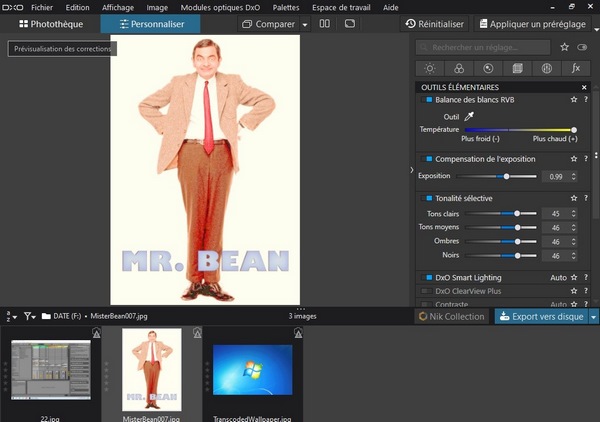Disable Compensation de l'exposition correction
This screenshot has height=422, width=600.
point(426,159)
